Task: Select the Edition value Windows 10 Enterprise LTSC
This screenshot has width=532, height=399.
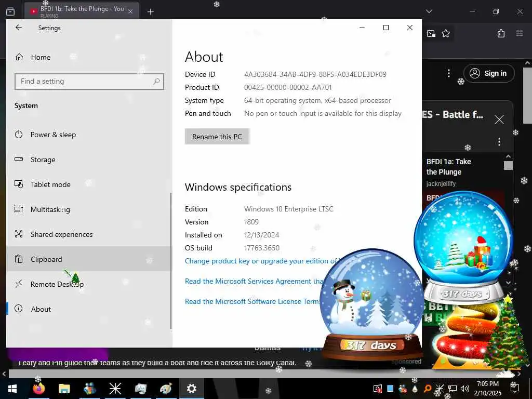Action: (288, 209)
